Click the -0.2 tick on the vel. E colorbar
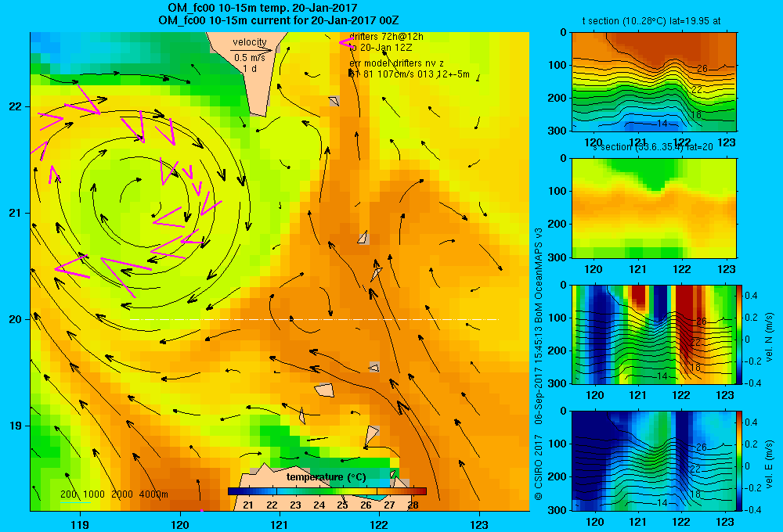 click(x=752, y=487)
